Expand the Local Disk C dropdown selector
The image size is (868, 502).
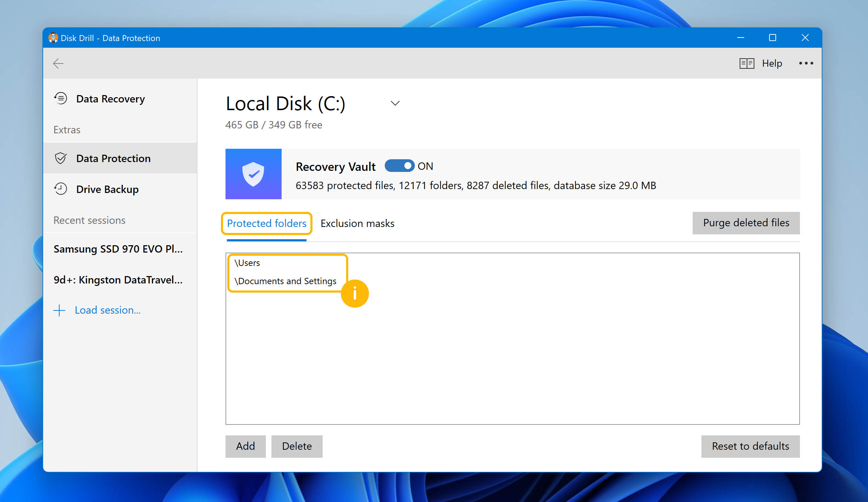(395, 103)
